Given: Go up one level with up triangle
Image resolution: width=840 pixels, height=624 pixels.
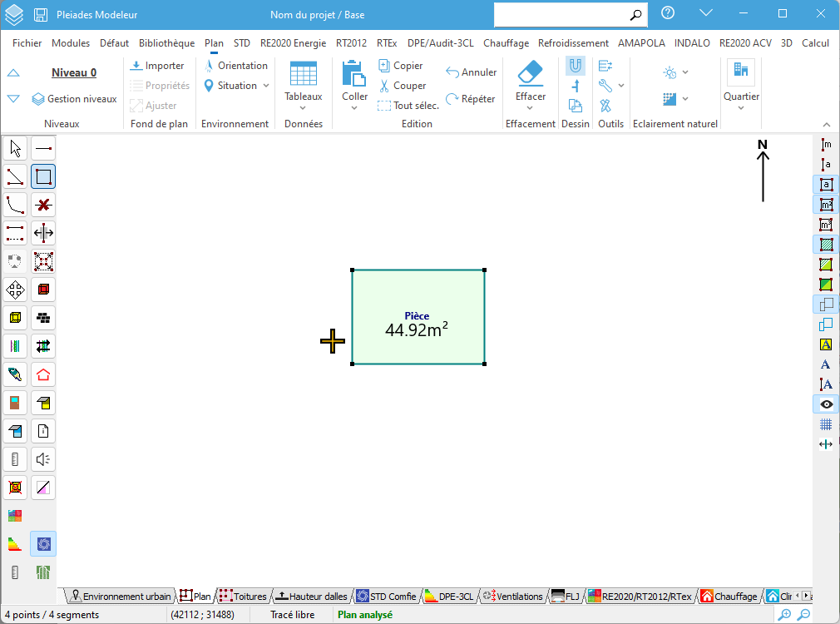Looking at the screenshot, I should [x=13, y=73].
